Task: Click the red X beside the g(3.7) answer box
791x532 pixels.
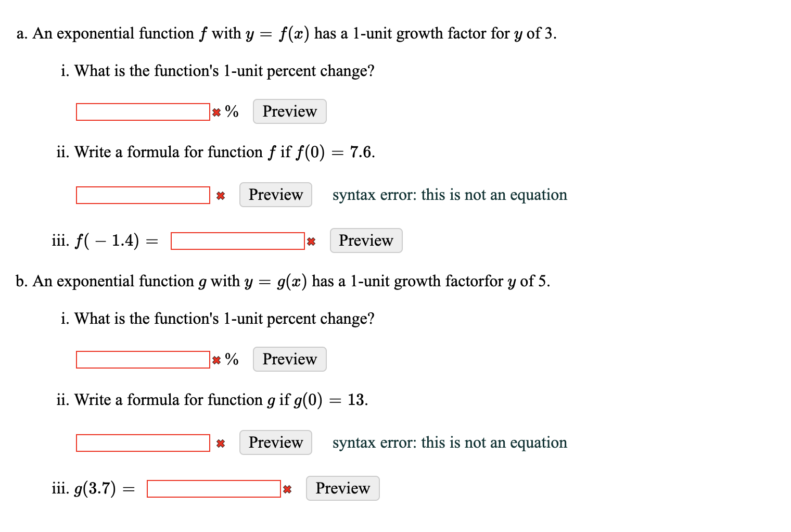Action: pyautogui.click(x=287, y=488)
